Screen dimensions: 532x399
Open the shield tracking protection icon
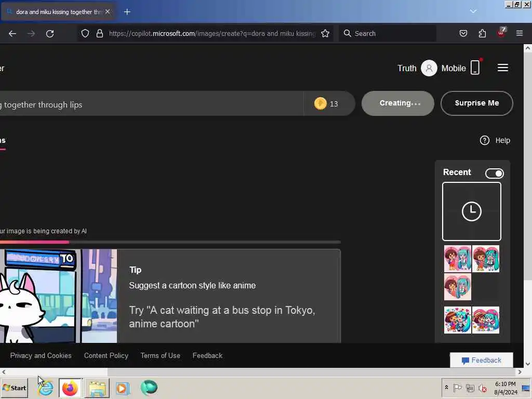(85, 33)
